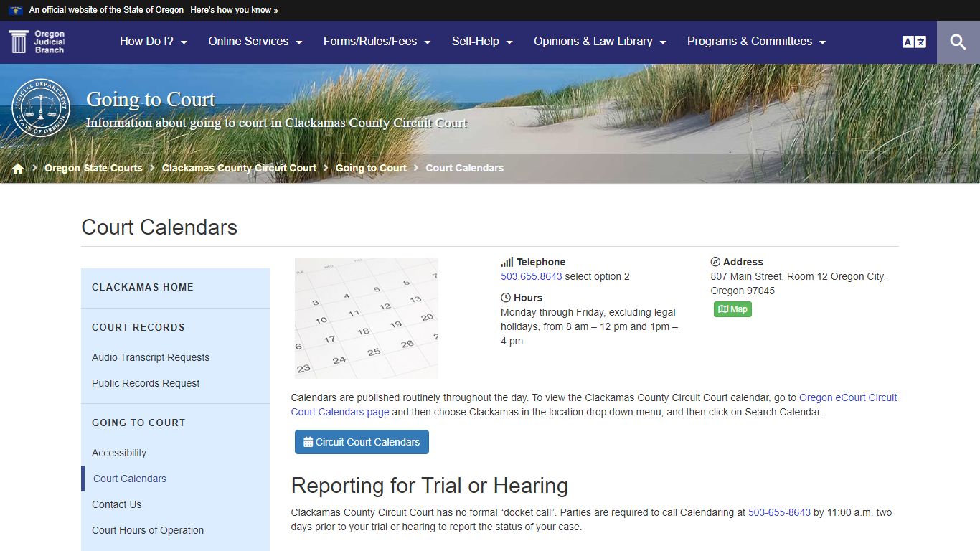Click the Oregon Judicial Branch logo

tap(37, 42)
